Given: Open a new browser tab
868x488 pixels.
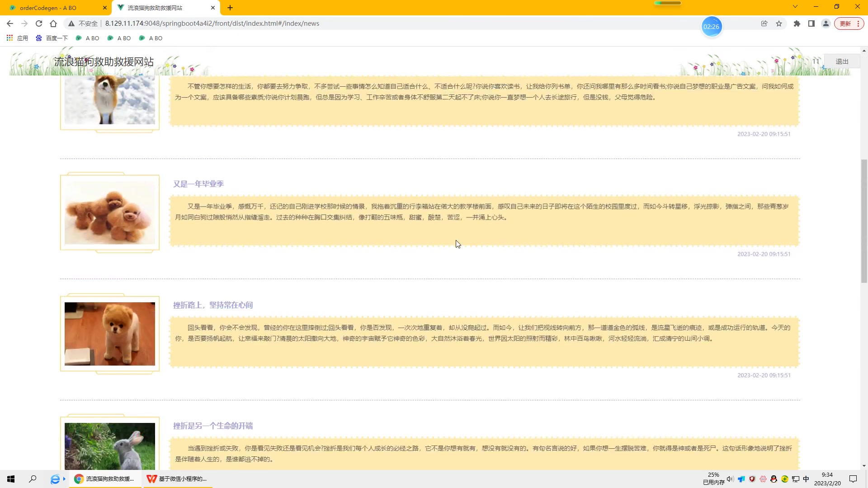Looking at the screenshot, I should point(230,8).
